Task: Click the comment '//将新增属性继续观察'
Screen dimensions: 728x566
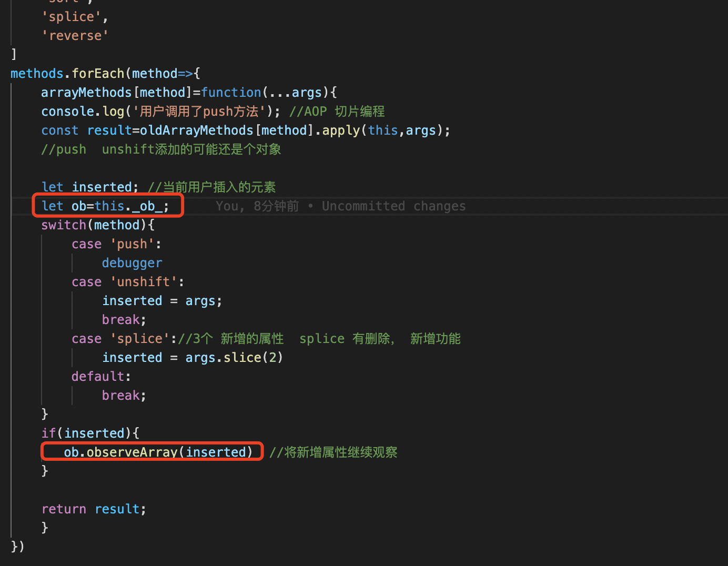Action: click(333, 452)
